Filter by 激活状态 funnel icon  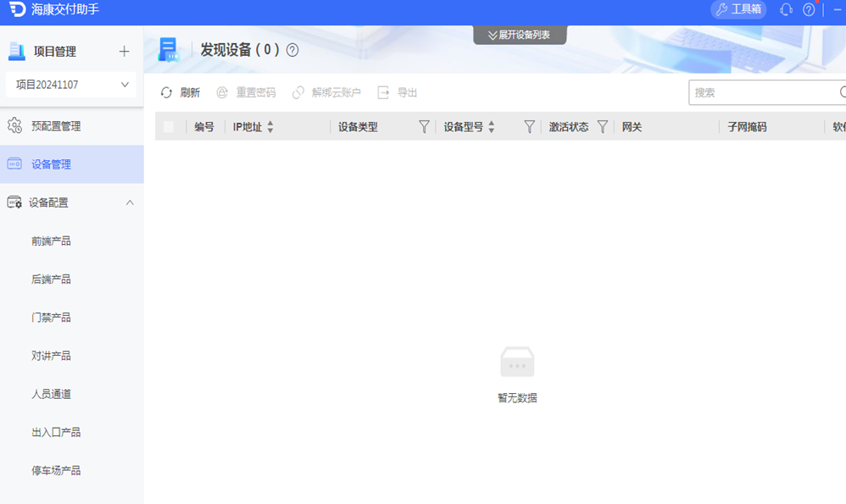pos(602,127)
